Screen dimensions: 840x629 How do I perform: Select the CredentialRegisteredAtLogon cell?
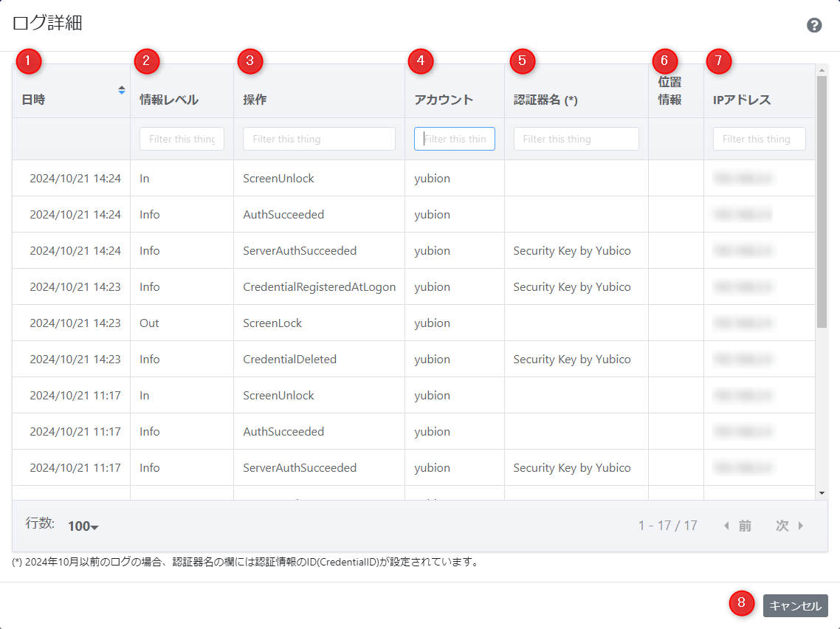pos(320,286)
